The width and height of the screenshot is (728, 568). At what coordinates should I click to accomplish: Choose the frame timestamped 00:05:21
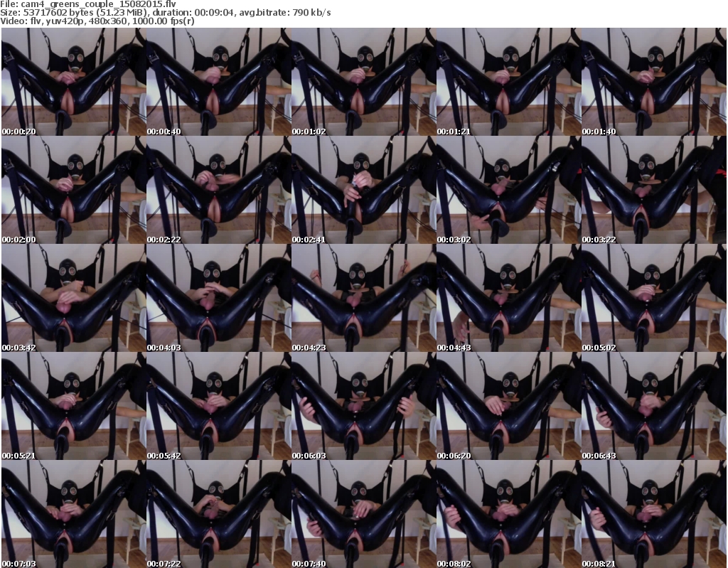click(73, 406)
